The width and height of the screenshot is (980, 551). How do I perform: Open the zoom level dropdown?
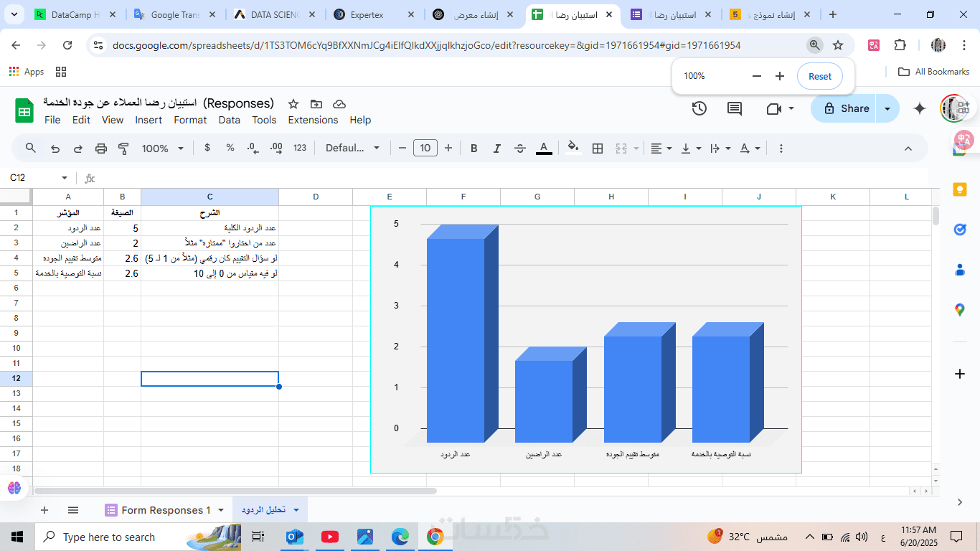163,149
